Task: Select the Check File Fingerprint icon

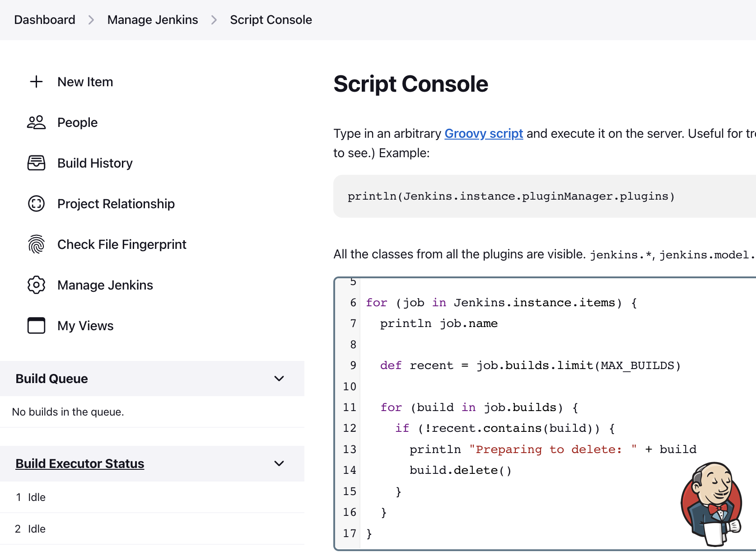Action: (36, 244)
